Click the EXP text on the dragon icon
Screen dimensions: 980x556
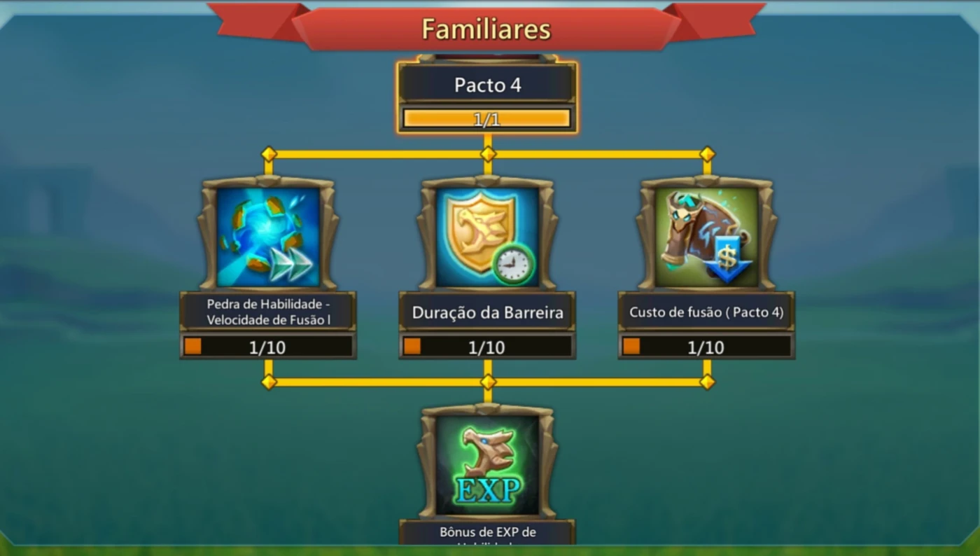pyautogui.click(x=487, y=492)
